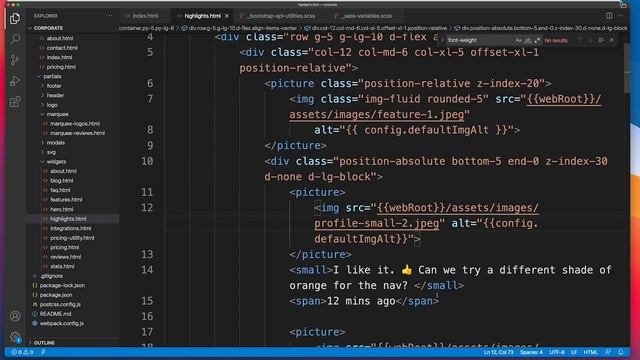Change end of line sequence LF
Screen dimensions: 640x360
[574, 352]
